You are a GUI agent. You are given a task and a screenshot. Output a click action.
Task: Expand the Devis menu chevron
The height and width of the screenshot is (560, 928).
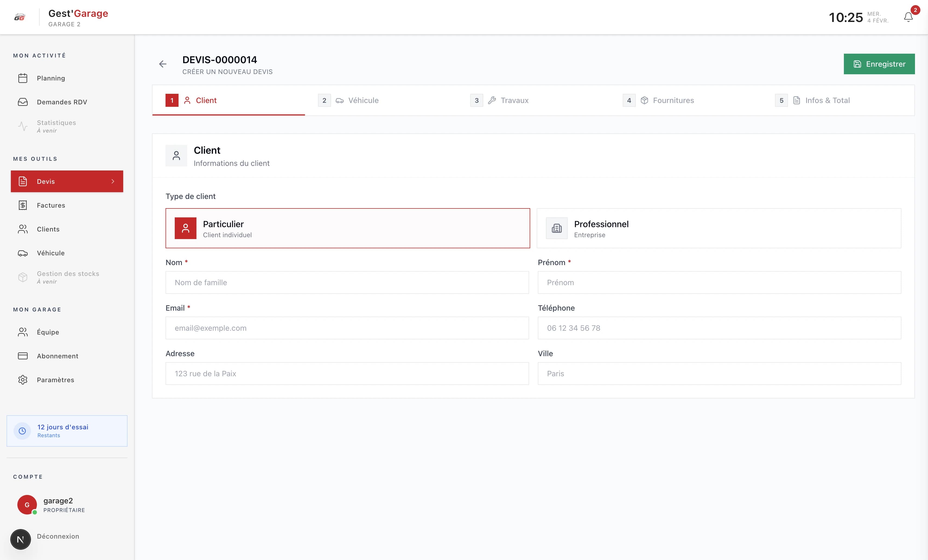pos(113,181)
